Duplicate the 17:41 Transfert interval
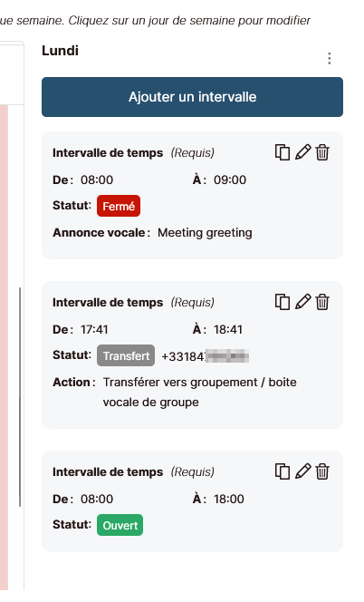 coord(283,302)
